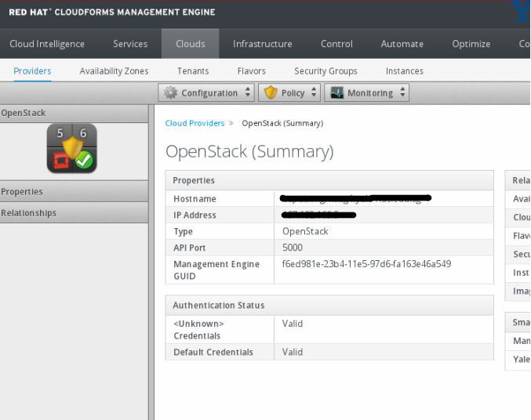Screen dimensions: 531x420
Task: Expand the Properties accordion in sidebar
Action: pos(74,191)
